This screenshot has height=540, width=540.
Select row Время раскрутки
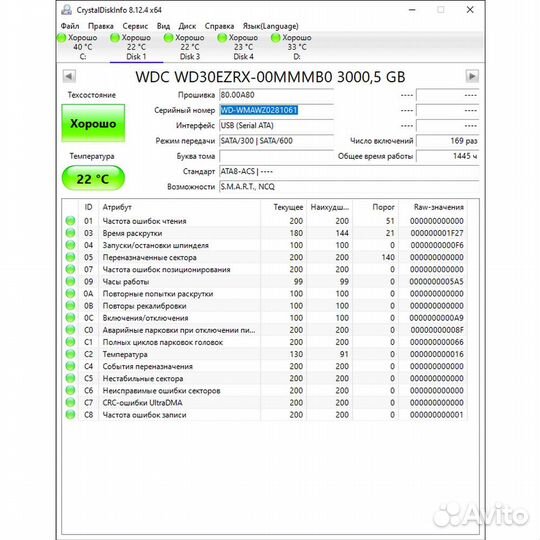[x=265, y=233]
